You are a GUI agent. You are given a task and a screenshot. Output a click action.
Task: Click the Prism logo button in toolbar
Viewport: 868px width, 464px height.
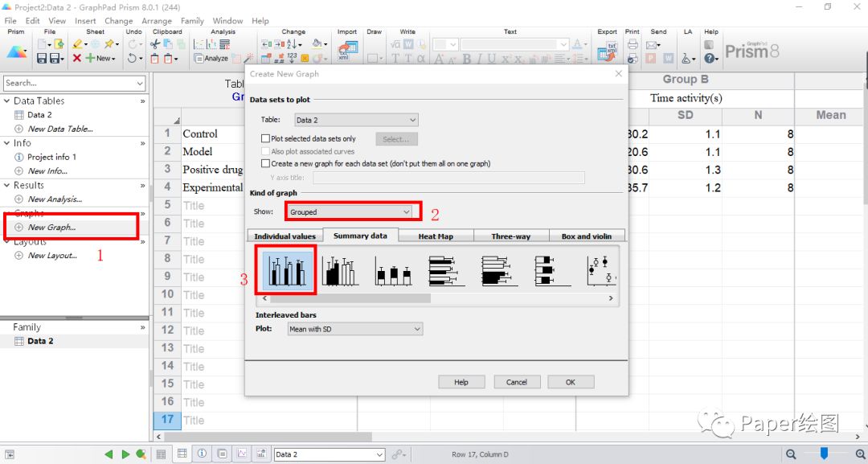click(17, 51)
